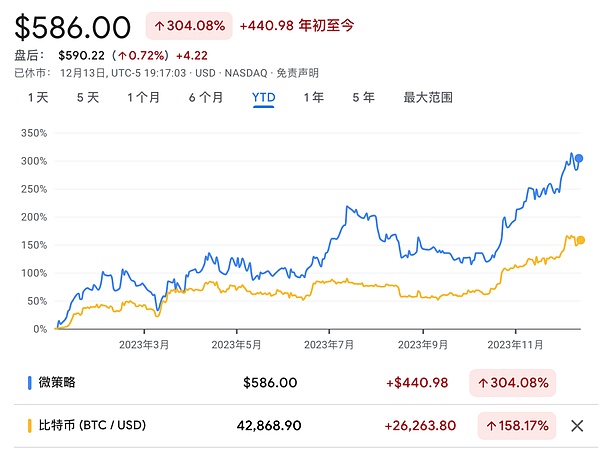View the 5年 range
Image resolution: width=600 pixels, height=449 pixels.
pos(363,97)
